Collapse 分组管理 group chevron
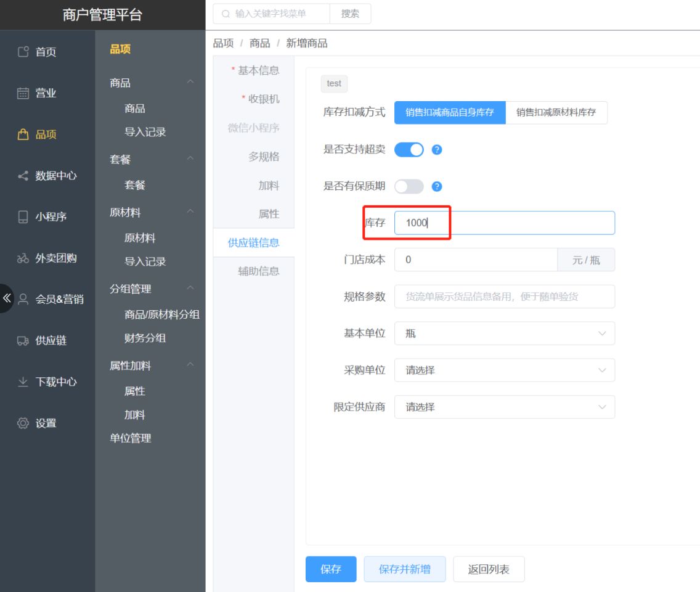 click(x=190, y=288)
